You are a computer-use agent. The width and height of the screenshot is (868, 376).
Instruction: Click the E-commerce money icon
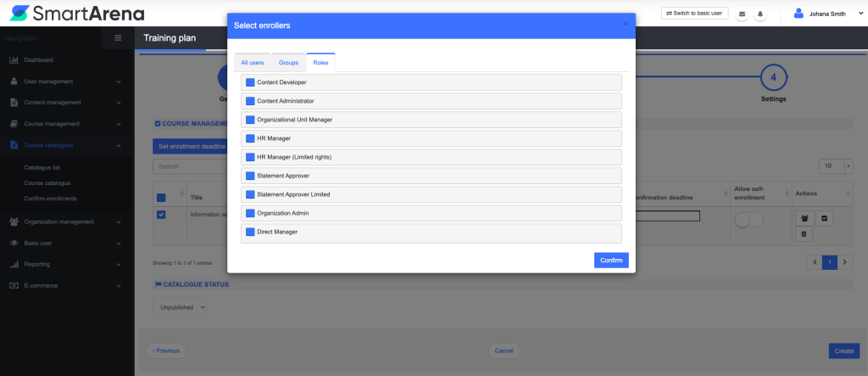(x=14, y=285)
